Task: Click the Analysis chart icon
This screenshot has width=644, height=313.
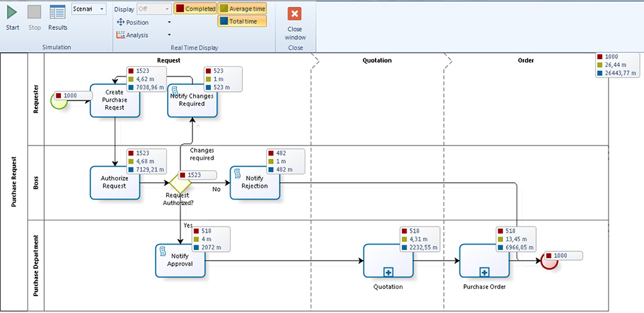Action: pos(120,35)
